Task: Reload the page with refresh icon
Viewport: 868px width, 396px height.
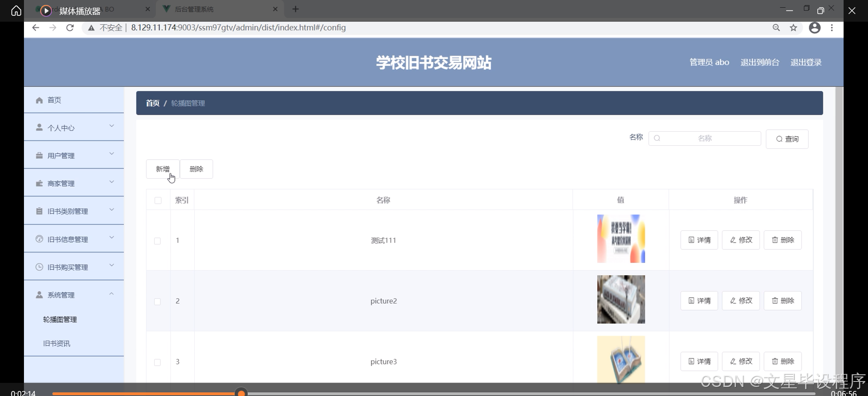Action: coord(70,28)
